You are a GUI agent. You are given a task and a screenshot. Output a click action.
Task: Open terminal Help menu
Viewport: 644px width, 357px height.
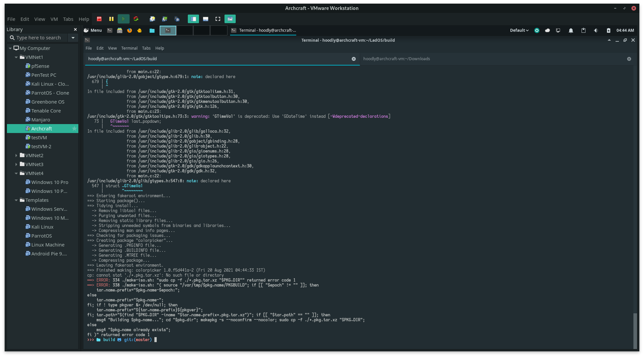tap(160, 48)
